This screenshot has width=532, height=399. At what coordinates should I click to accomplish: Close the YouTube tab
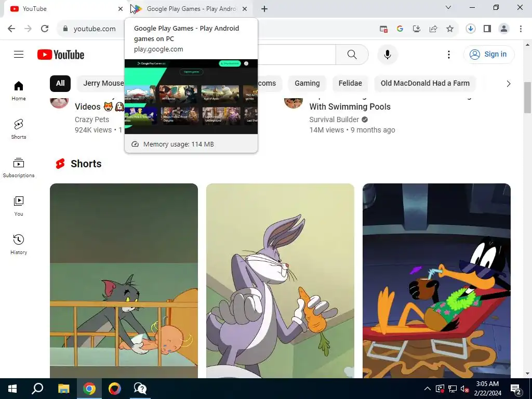tap(120, 9)
